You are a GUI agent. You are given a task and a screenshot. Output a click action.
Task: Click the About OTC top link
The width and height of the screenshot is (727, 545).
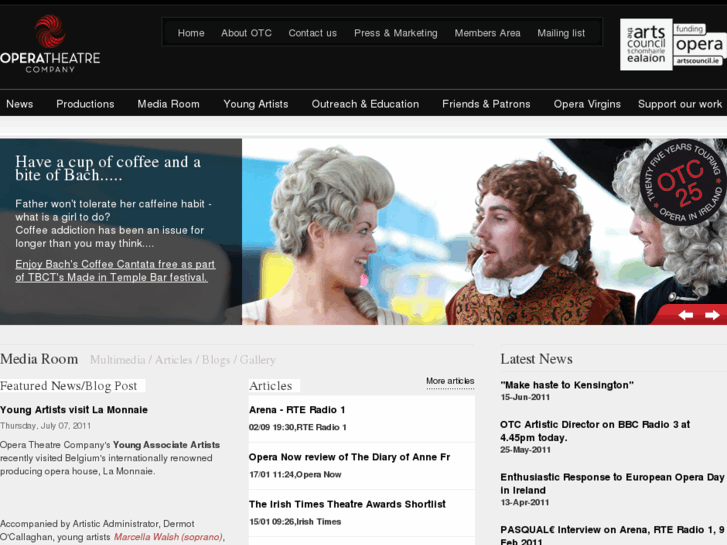pyautogui.click(x=246, y=33)
